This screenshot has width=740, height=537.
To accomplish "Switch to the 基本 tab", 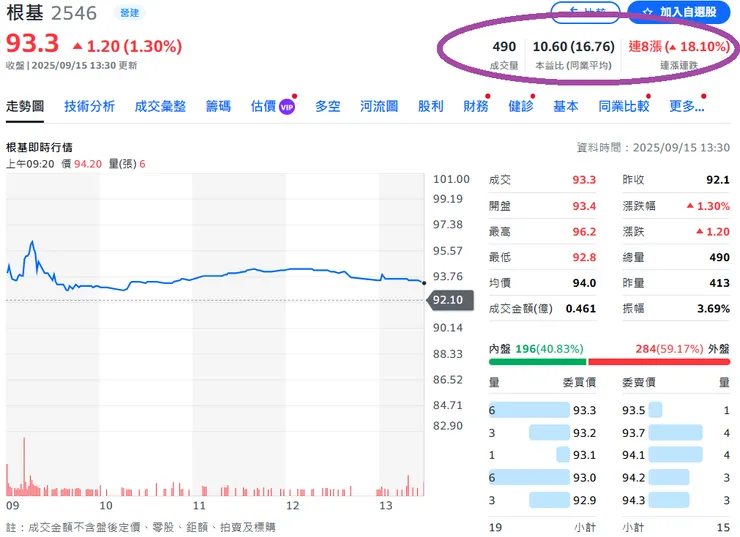I will [x=565, y=106].
